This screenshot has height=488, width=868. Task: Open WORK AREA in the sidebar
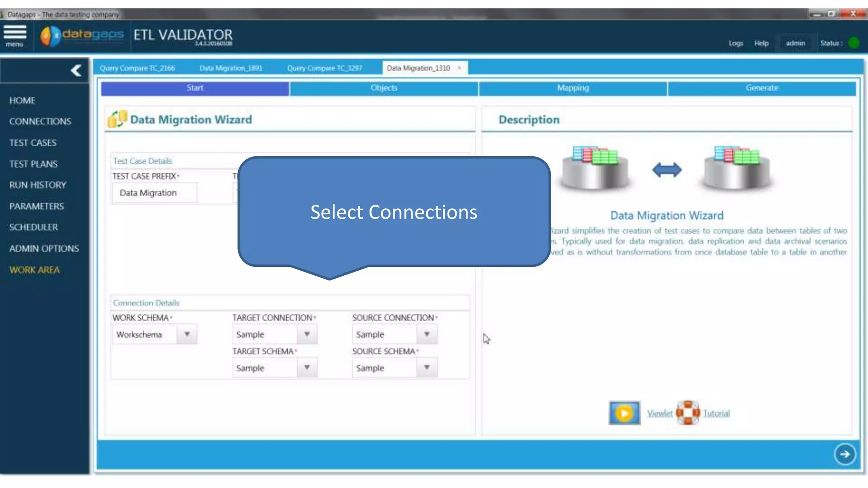coord(34,270)
